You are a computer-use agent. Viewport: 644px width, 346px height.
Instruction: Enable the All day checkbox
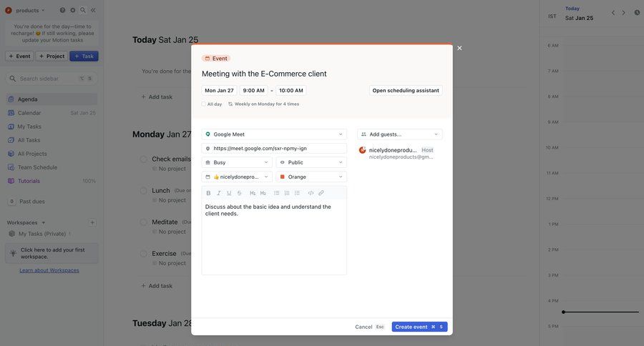(x=204, y=104)
